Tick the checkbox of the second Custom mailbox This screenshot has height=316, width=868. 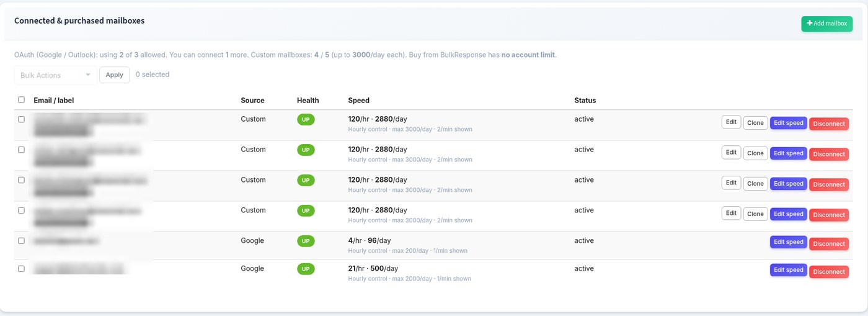click(x=21, y=150)
